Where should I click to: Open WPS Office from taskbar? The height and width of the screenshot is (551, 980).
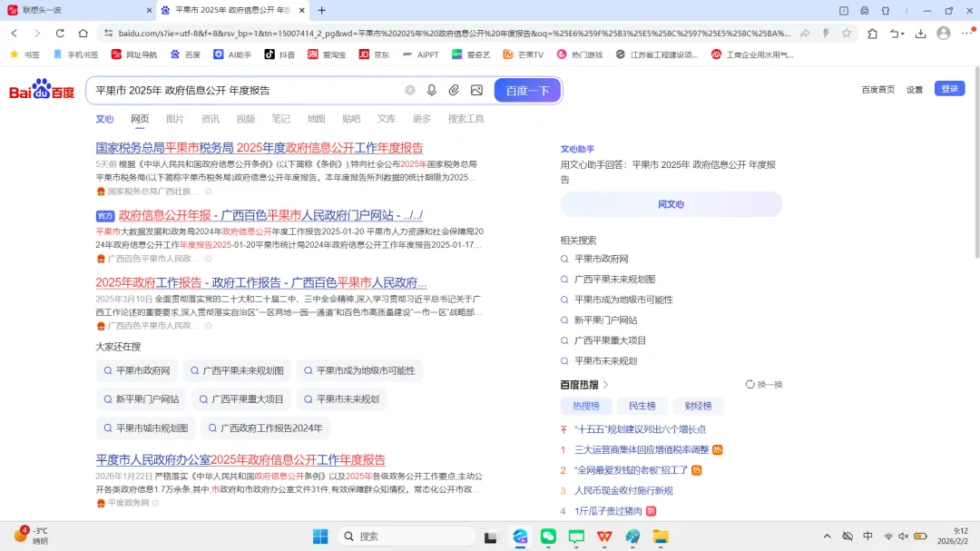click(x=604, y=536)
